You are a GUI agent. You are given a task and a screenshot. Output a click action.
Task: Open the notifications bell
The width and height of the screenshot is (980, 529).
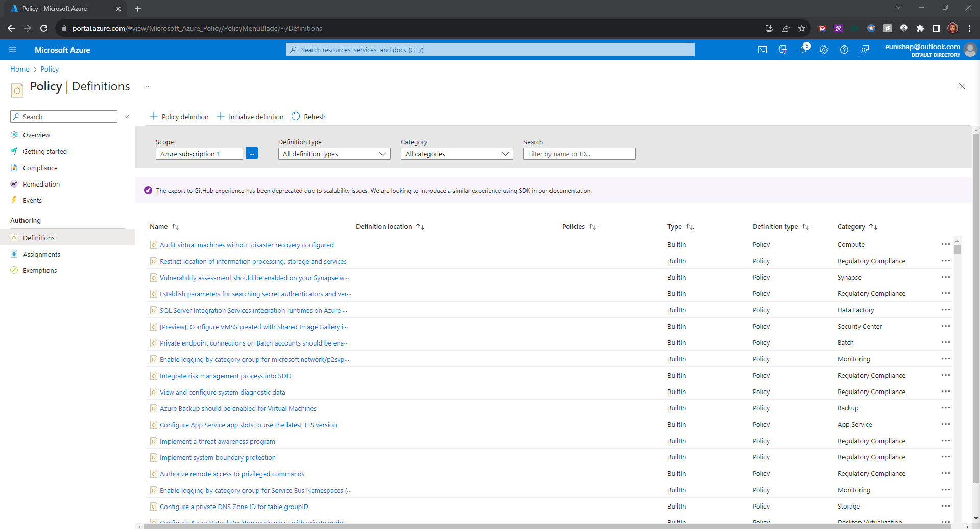point(803,50)
